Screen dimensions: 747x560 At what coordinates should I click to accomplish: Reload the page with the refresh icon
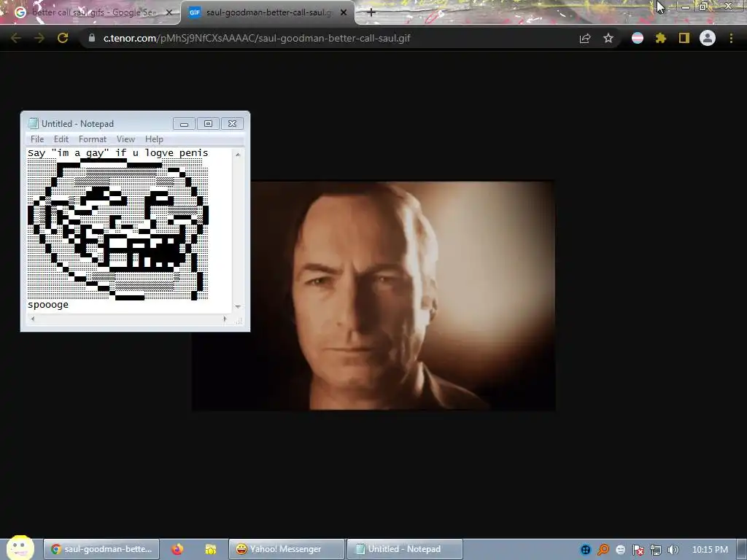click(63, 38)
